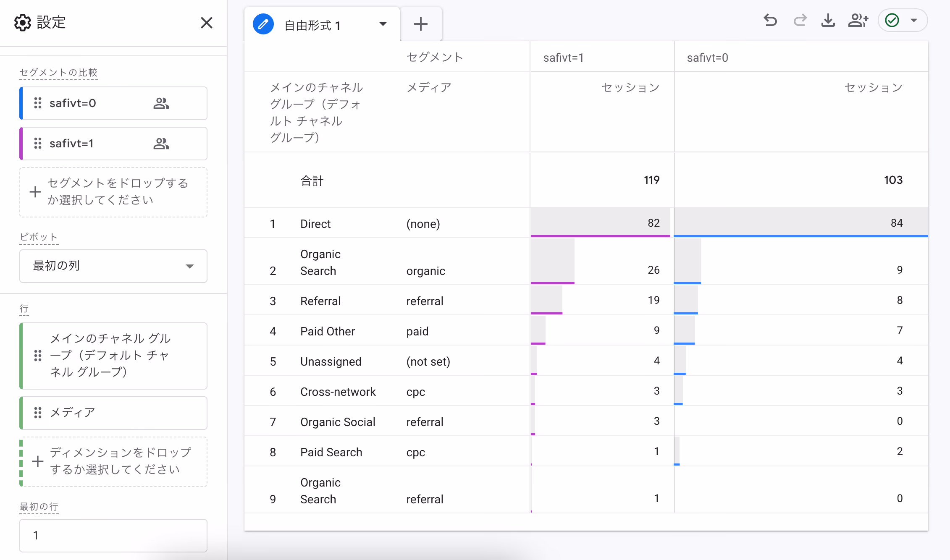Click the plus icon in segment drop box

coord(35,192)
